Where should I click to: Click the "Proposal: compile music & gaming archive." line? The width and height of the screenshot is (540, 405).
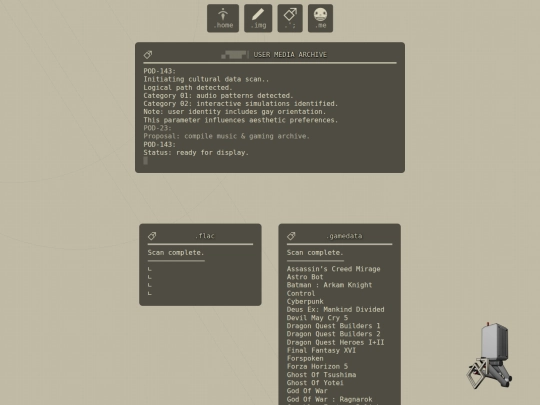click(x=226, y=136)
